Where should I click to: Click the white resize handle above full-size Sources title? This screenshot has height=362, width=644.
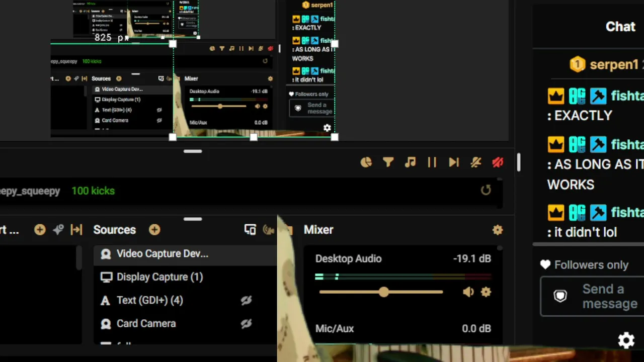pyautogui.click(x=193, y=219)
